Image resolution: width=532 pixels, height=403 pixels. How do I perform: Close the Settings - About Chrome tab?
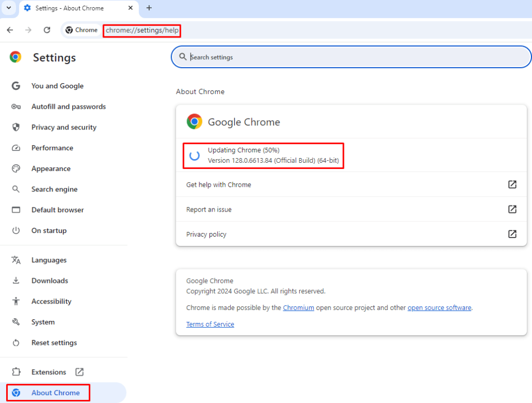pyautogui.click(x=130, y=8)
